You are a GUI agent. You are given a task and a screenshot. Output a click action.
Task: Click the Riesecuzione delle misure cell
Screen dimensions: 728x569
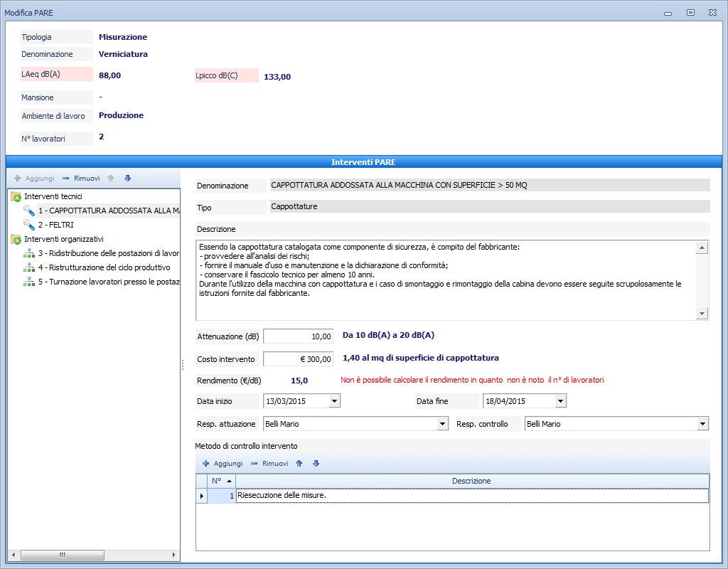click(472, 496)
